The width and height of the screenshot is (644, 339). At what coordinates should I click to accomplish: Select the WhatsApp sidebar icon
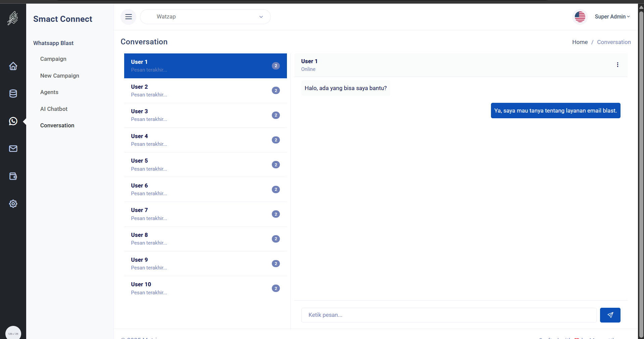(x=13, y=121)
